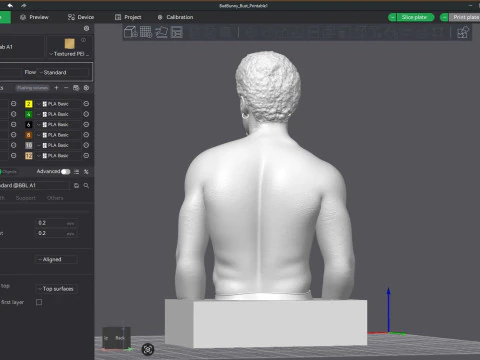
Task: Switch to the Device tab
Action: click(81, 17)
